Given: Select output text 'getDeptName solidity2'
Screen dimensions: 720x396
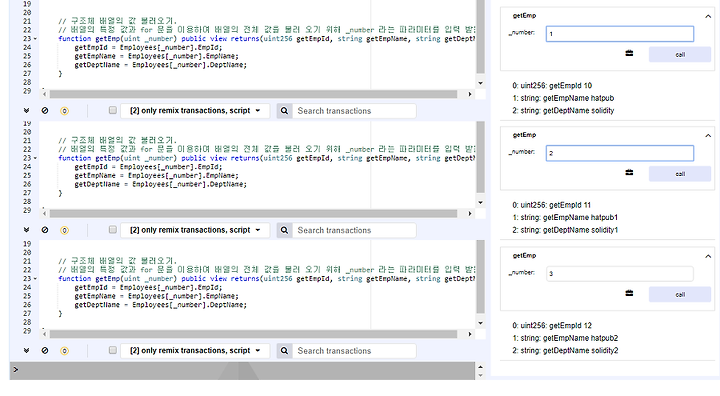Looking at the screenshot, I should click(x=580, y=351).
